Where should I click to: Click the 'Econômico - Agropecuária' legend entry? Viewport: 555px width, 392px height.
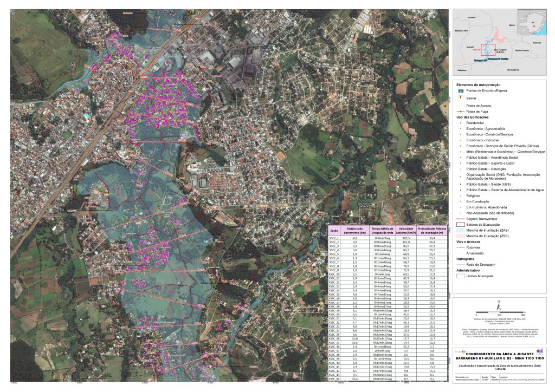(x=486, y=129)
